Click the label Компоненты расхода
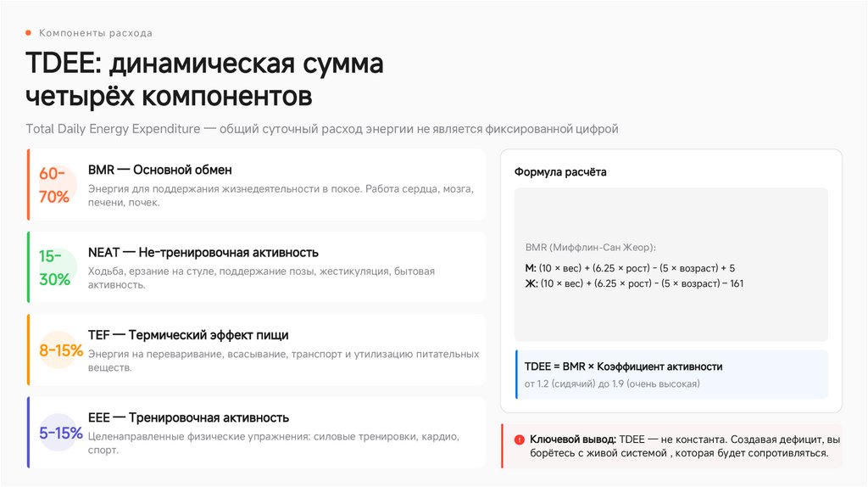The height and width of the screenshot is (487, 868). [95, 33]
